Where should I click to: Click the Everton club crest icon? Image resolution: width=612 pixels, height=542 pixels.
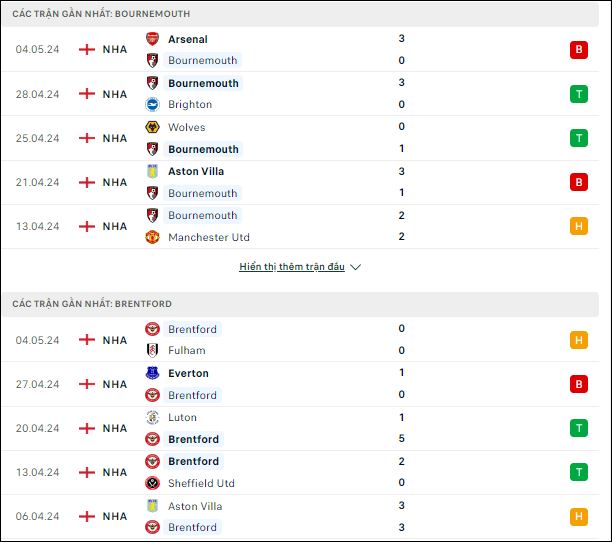(152, 373)
